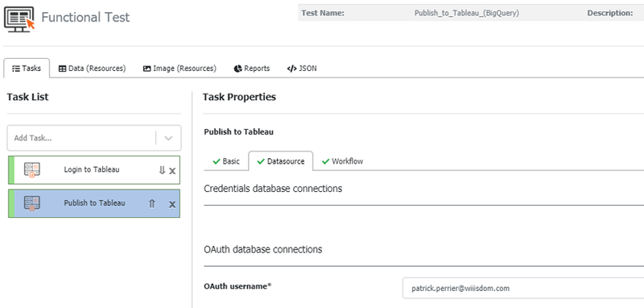Viewport: 644px width, 308px height.
Task: Open the JSON tab
Action: tap(302, 69)
